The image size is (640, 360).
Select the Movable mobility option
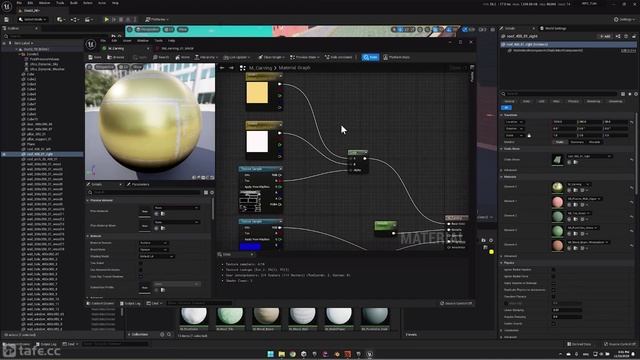[x=595, y=142]
